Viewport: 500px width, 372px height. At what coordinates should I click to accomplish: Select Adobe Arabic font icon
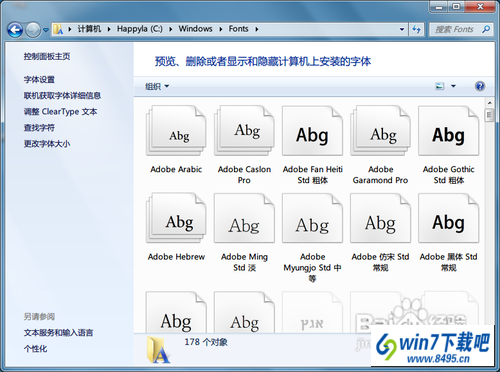(176, 131)
